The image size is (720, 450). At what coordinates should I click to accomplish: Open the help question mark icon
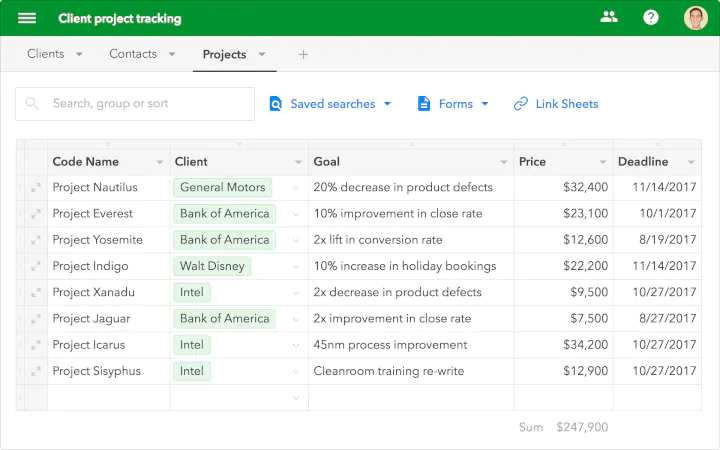(651, 18)
